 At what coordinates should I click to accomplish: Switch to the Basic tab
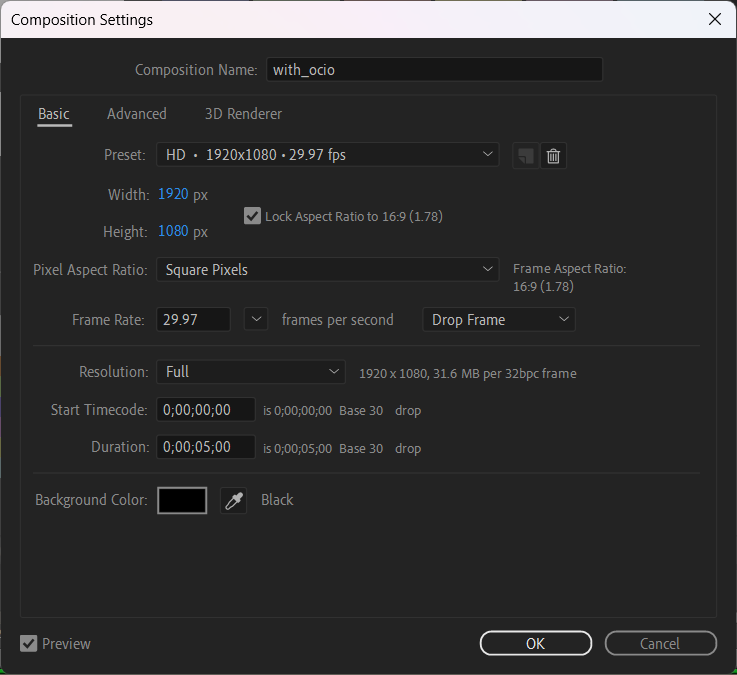click(54, 114)
